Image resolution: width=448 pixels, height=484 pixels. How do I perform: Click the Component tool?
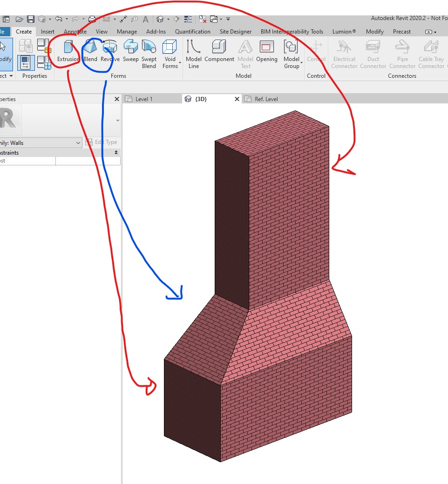tap(219, 51)
